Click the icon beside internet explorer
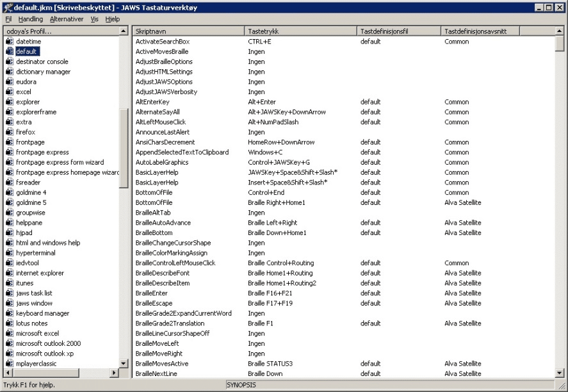Viewport: 568px width, 392px height. (9, 273)
